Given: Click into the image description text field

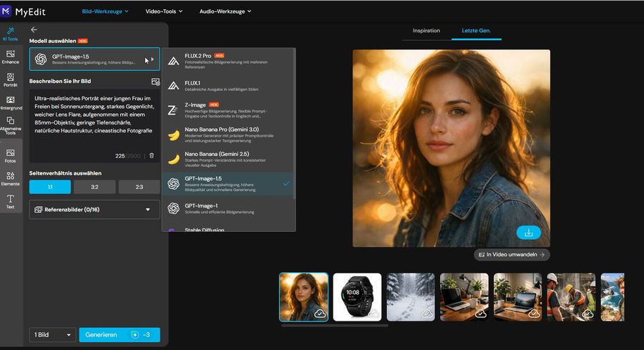Looking at the screenshot, I should [94, 126].
